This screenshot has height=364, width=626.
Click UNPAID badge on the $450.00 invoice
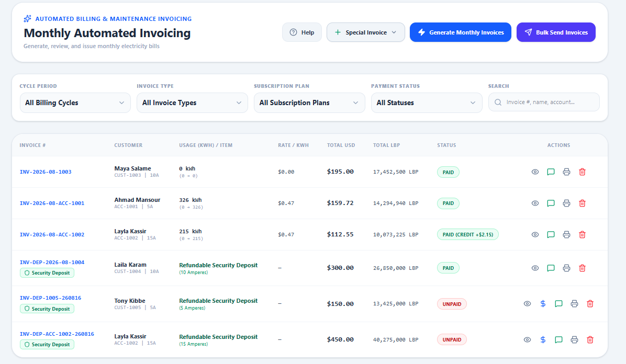click(x=452, y=339)
